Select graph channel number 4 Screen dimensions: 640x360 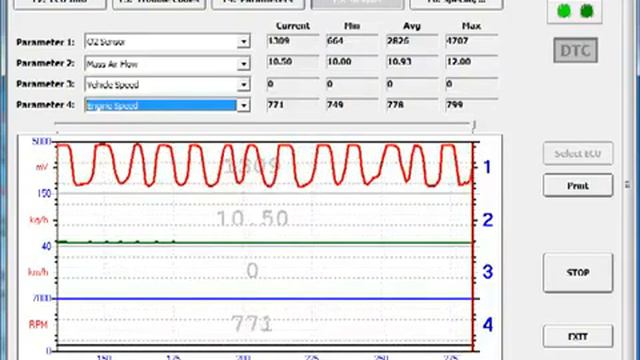click(x=487, y=324)
